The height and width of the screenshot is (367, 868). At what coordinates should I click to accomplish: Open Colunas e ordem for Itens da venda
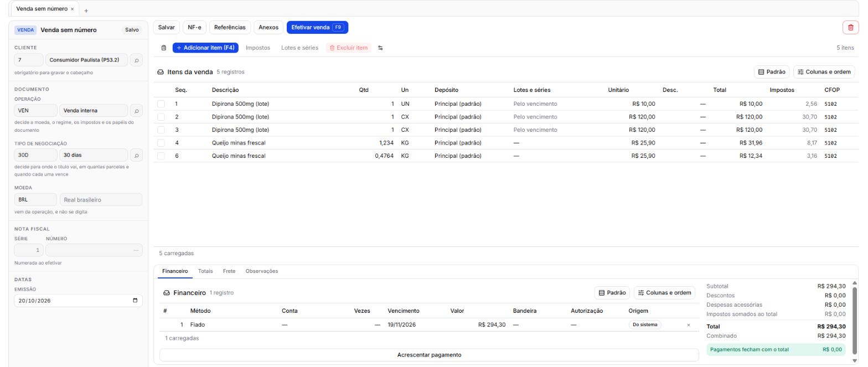(824, 72)
